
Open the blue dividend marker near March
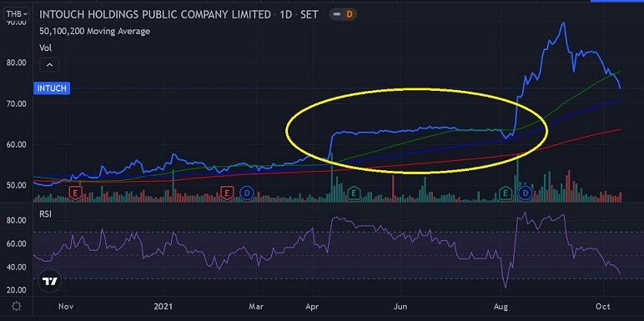point(247,192)
